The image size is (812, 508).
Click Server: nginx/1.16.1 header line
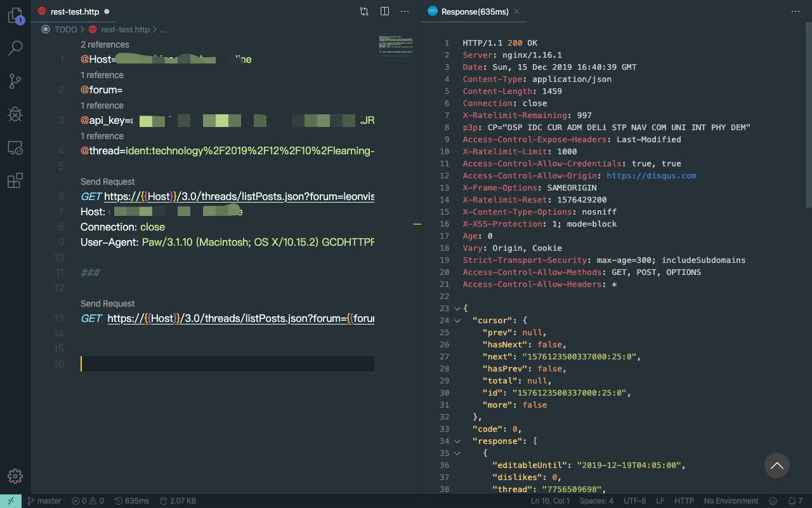click(x=513, y=55)
